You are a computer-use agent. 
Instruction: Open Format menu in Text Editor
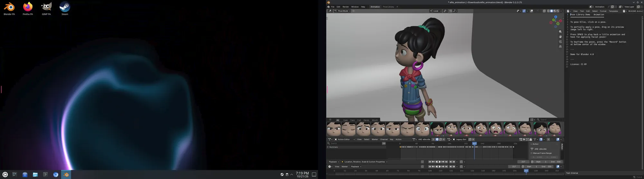coord(603,11)
